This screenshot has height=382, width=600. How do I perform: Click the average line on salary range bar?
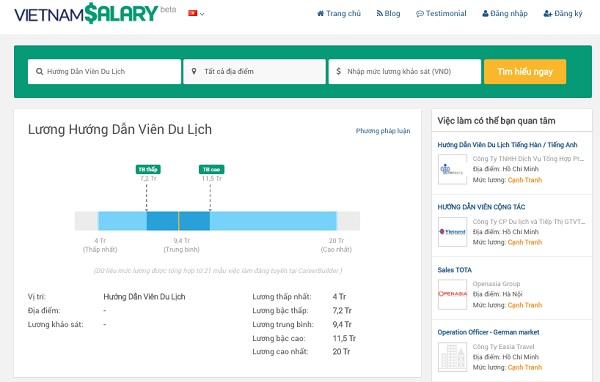[x=178, y=221]
